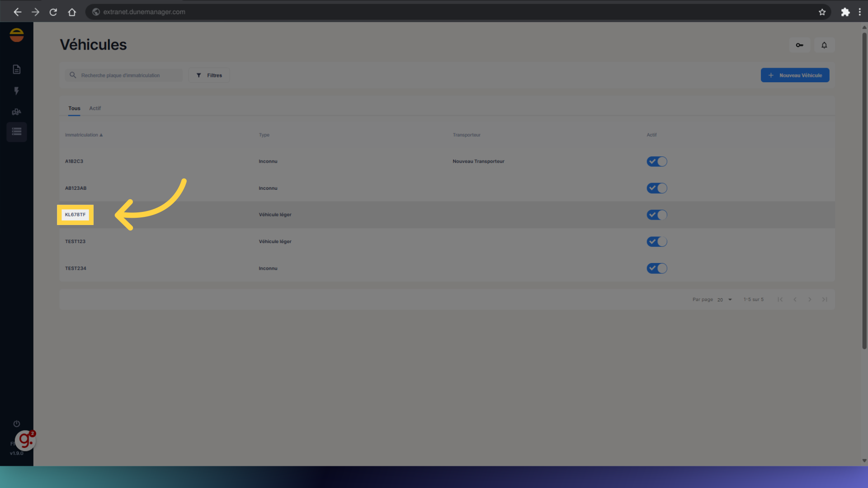The width and height of the screenshot is (868, 488).
Task: Open the vehicles truck sidebar icon
Action: click(x=17, y=112)
